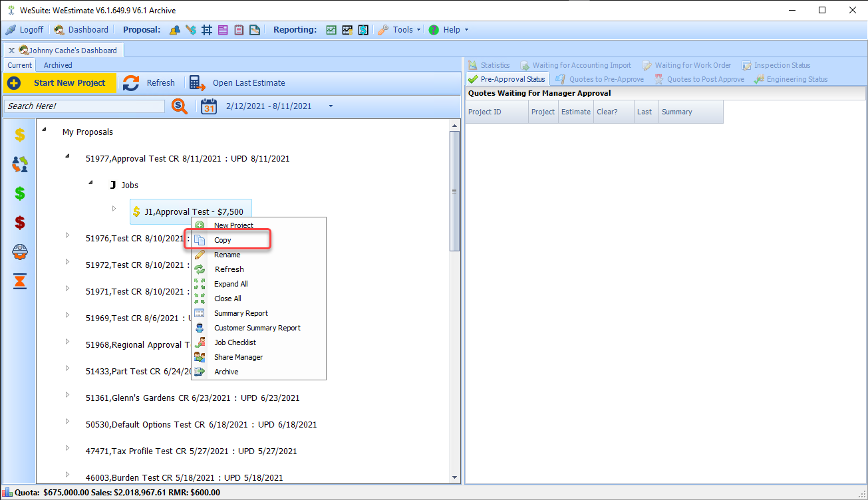This screenshot has height=500, width=868.
Task: Collapse the My Proposals tree node
Action: click(x=45, y=130)
